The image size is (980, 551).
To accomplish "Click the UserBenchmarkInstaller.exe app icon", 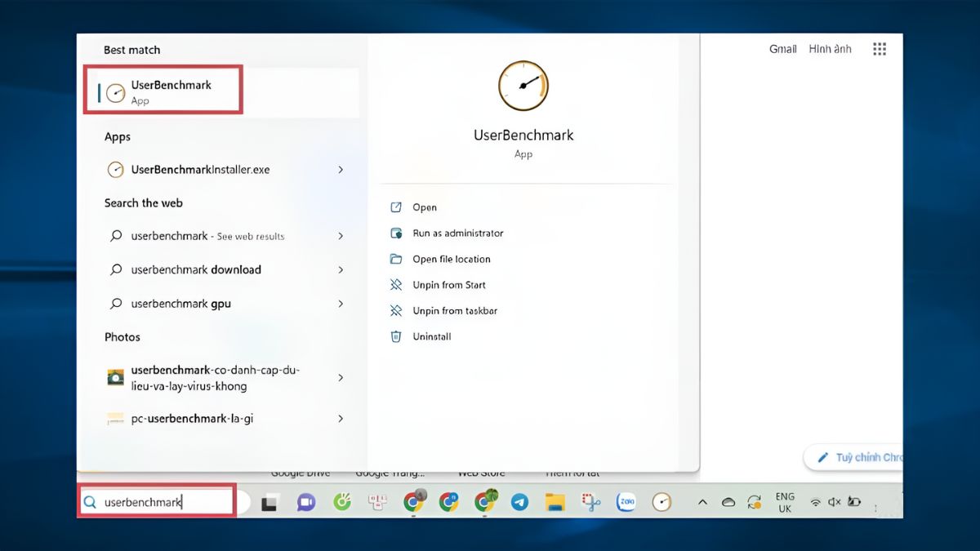I will 116,170.
